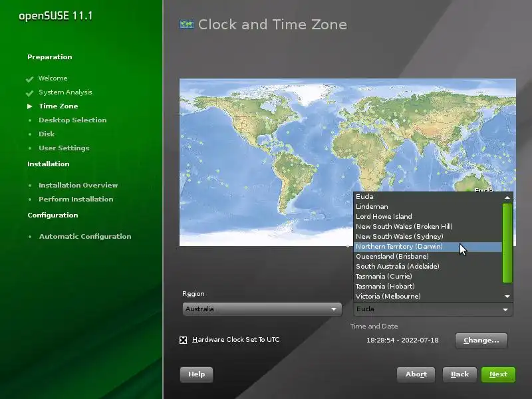Click the System Analysis checkmark icon
Viewport: 532px width, 399px height.
pyautogui.click(x=29, y=93)
